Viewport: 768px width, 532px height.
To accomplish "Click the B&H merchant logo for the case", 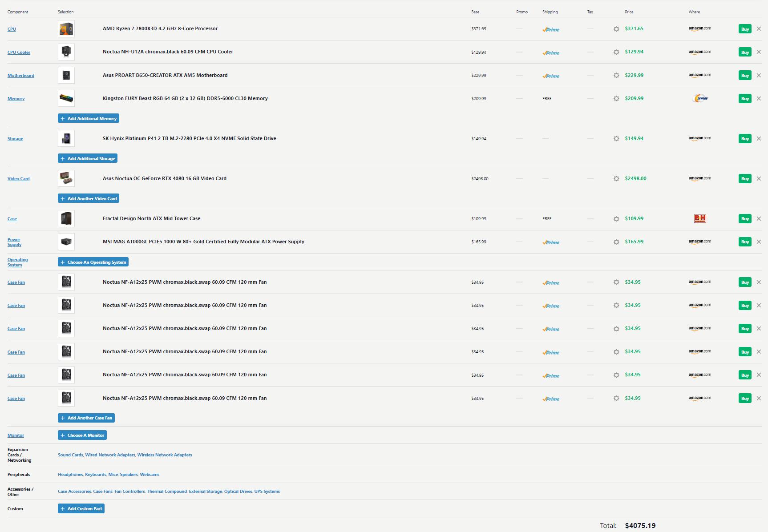I will pyautogui.click(x=700, y=218).
